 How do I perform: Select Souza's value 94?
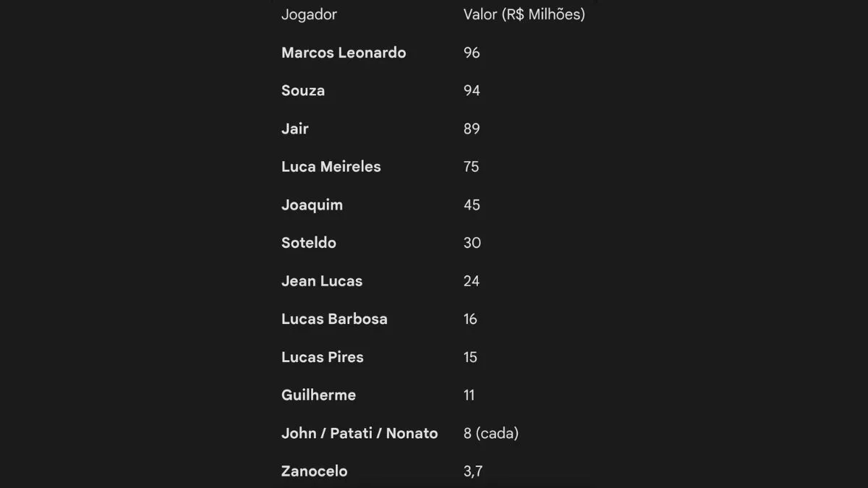tap(472, 90)
